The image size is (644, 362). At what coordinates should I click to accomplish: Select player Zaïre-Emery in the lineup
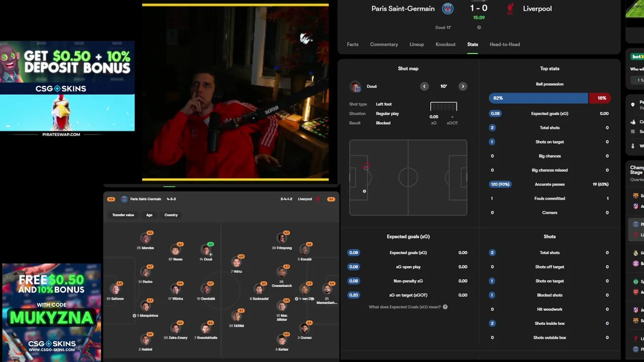click(x=176, y=330)
